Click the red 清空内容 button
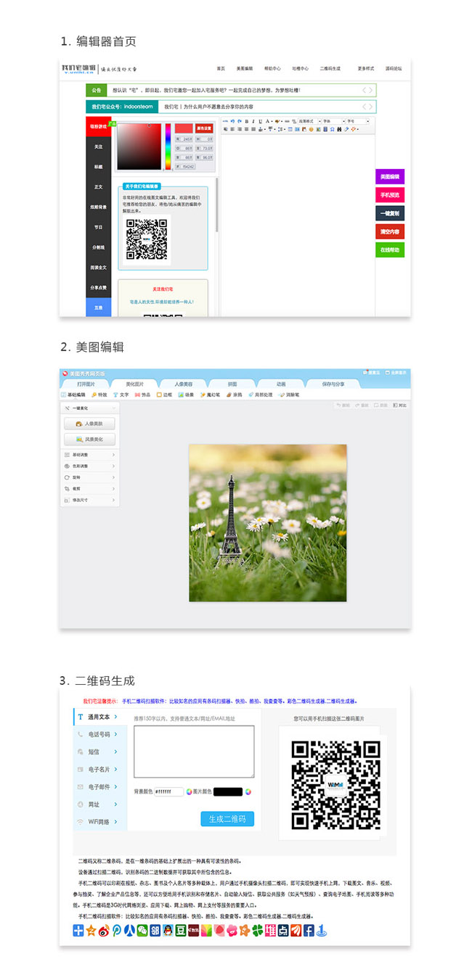The image size is (472, 980). click(x=390, y=231)
